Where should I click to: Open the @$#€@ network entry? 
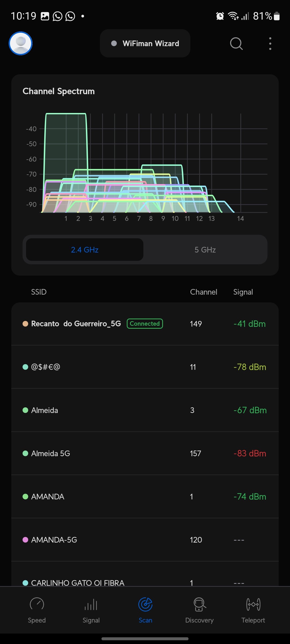46,367
